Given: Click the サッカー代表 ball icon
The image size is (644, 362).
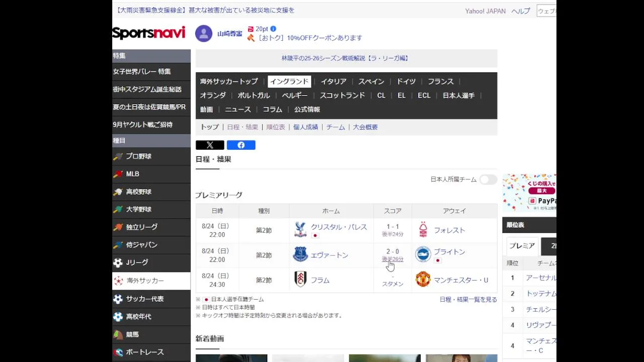Looking at the screenshot, I should point(118,299).
